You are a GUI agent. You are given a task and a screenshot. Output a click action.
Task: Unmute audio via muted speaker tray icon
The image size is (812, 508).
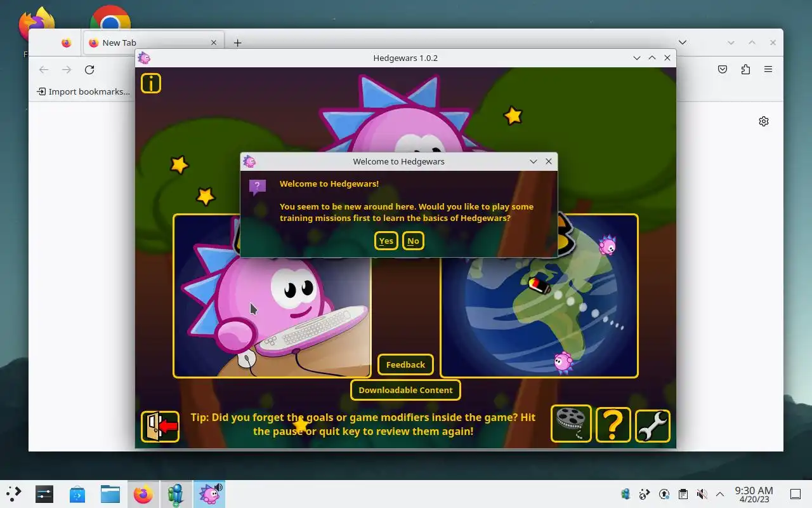pos(702,494)
